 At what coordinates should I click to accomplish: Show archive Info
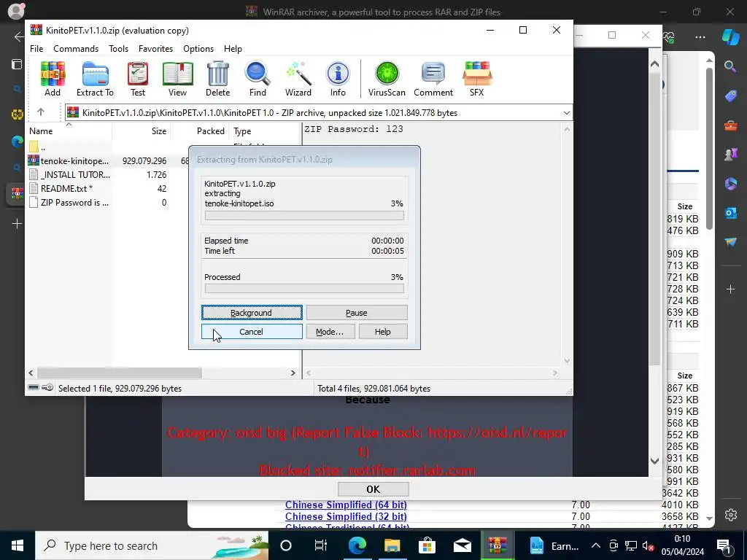338,79
